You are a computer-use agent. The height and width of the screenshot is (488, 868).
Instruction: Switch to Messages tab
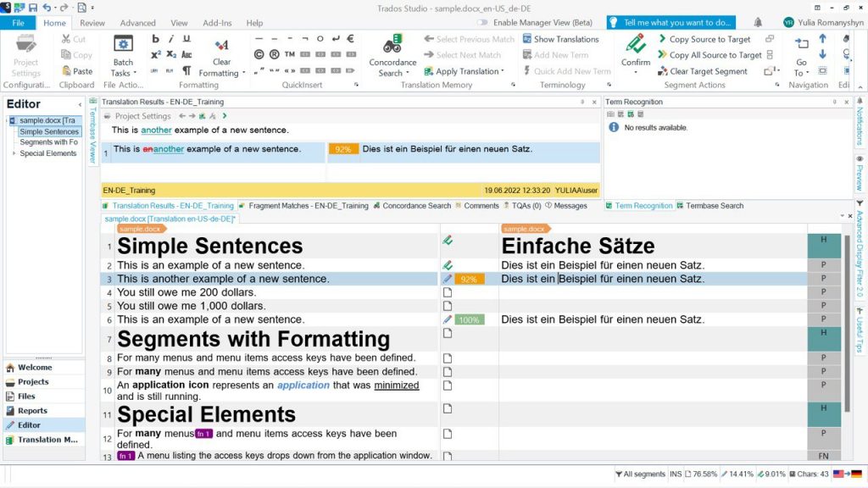[x=566, y=205]
